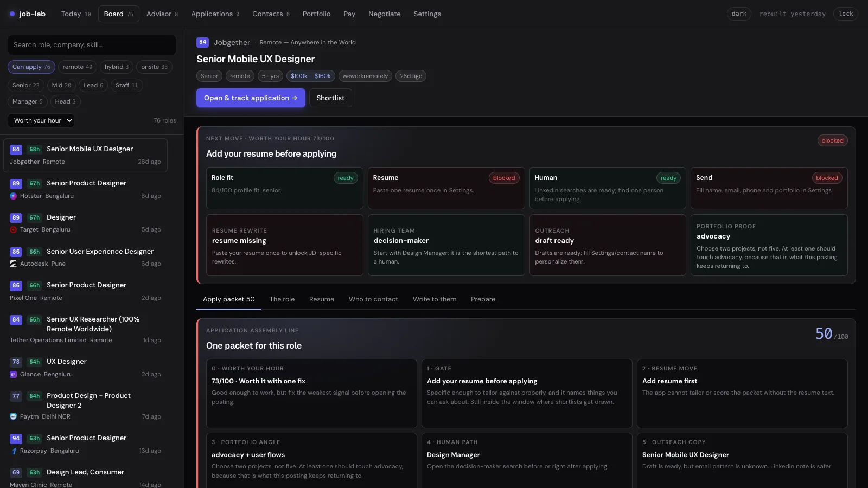
Task: Open the Portfolio tab
Action: tap(316, 14)
